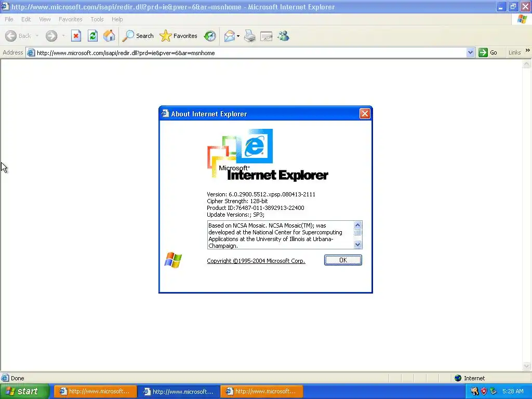This screenshot has height=399, width=532.
Task: Open the Tools menu
Action: (x=97, y=19)
